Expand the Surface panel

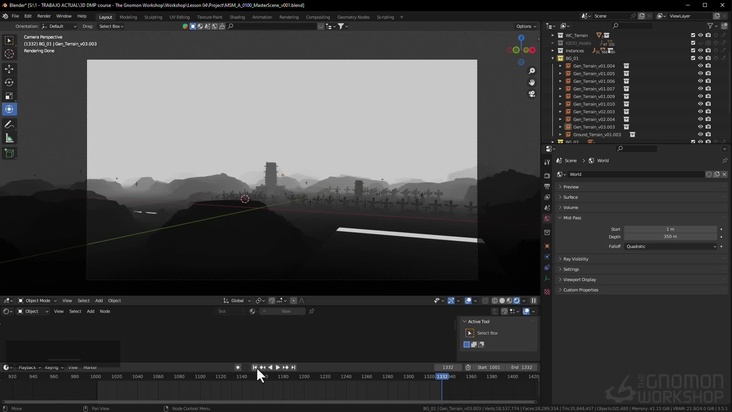point(570,197)
